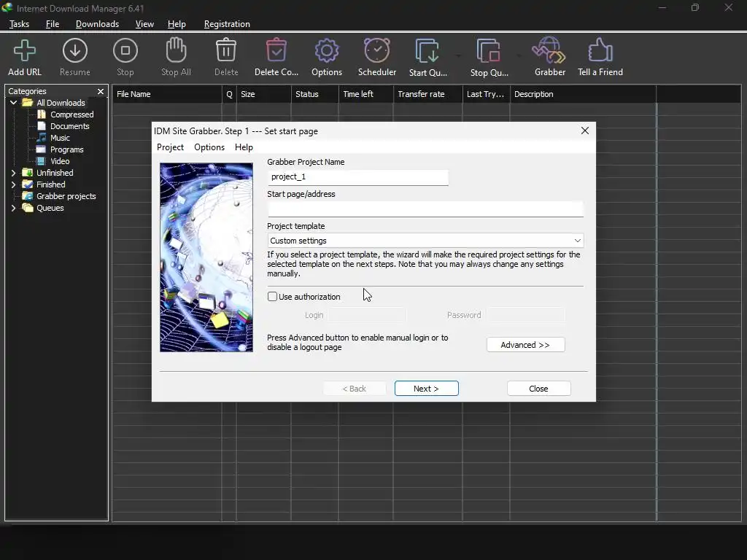This screenshot has height=560, width=747.
Task: Open Start Queue dropdown arrow
Action: click(x=458, y=56)
